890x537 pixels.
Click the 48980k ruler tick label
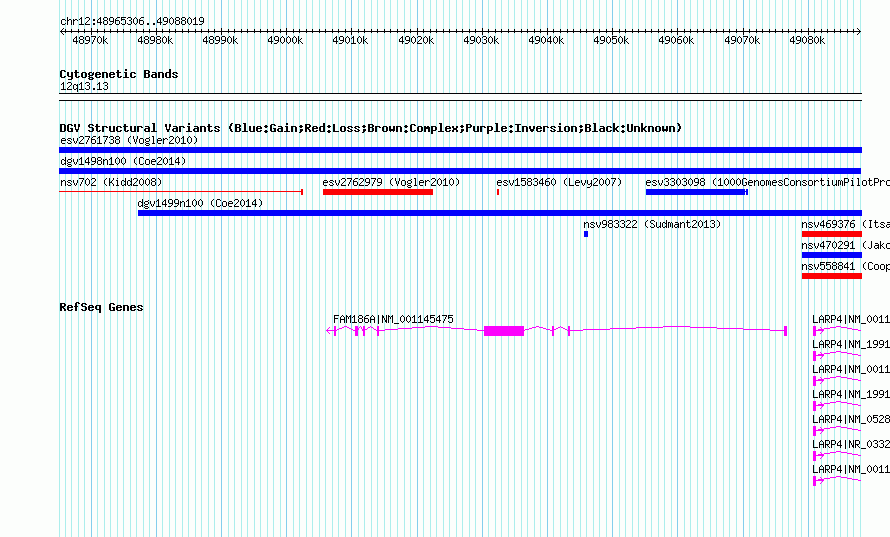point(155,40)
